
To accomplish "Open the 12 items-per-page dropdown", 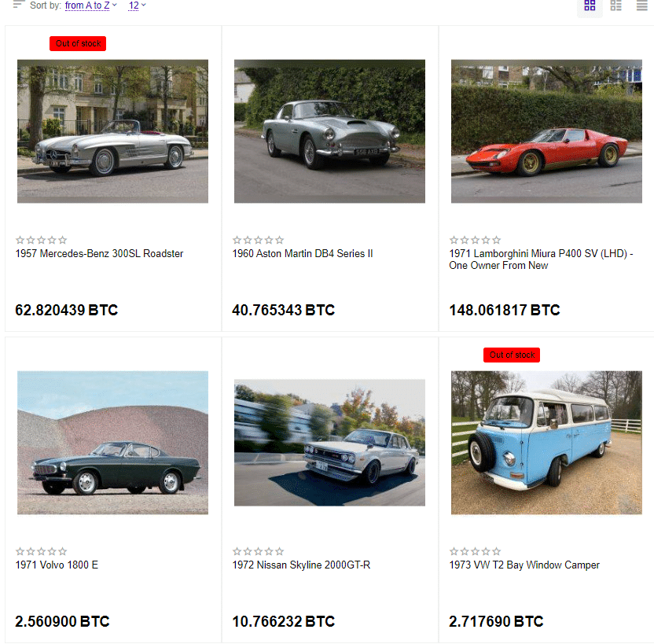I will pyautogui.click(x=137, y=6).
